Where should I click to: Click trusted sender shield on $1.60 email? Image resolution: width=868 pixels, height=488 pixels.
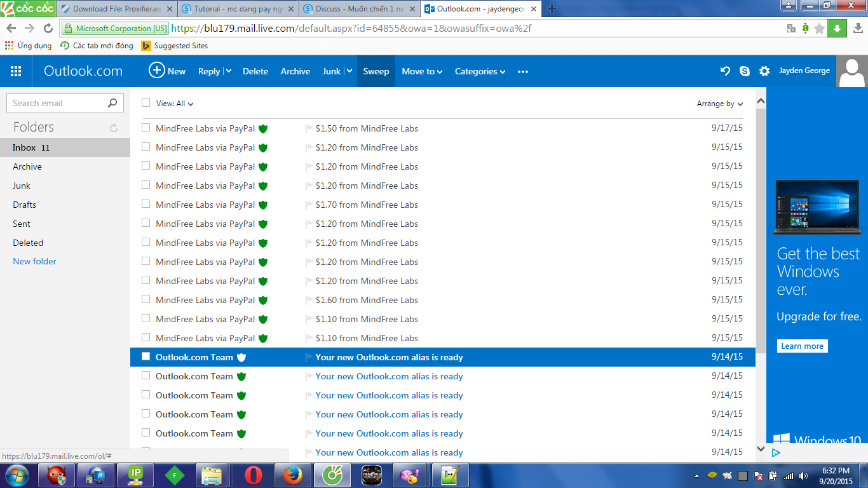click(x=263, y=300)
